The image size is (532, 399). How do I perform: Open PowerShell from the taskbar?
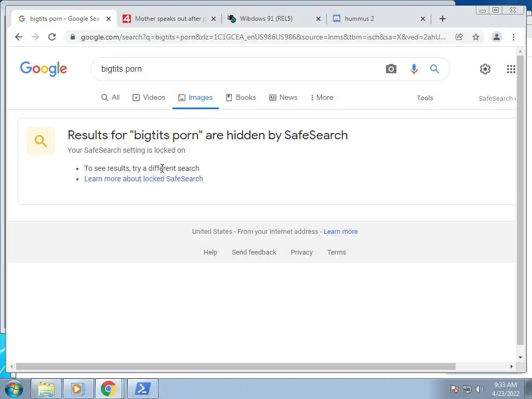tap(142, 389)
